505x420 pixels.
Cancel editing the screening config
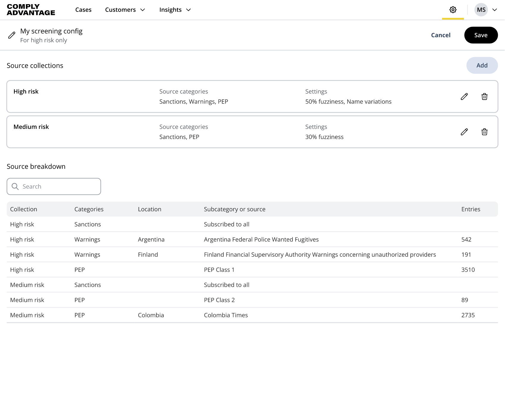click(x=440, y=35)
